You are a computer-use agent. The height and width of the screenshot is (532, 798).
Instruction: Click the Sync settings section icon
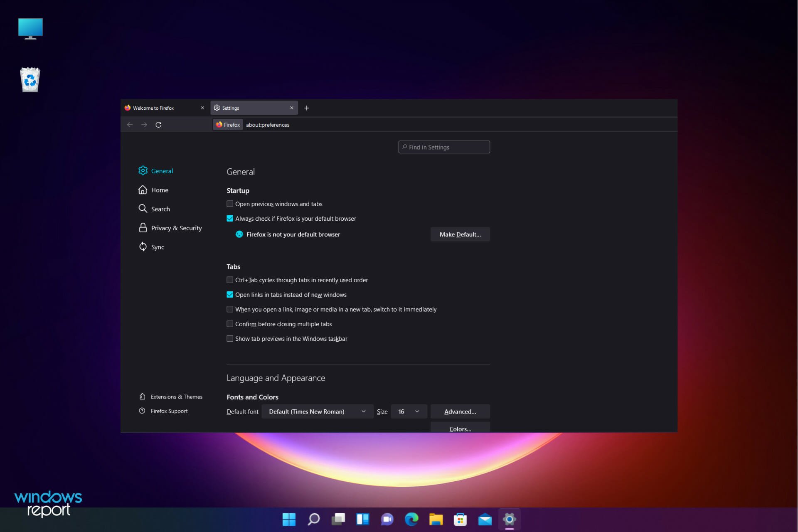pyautogui.click(x=143, y=246)
